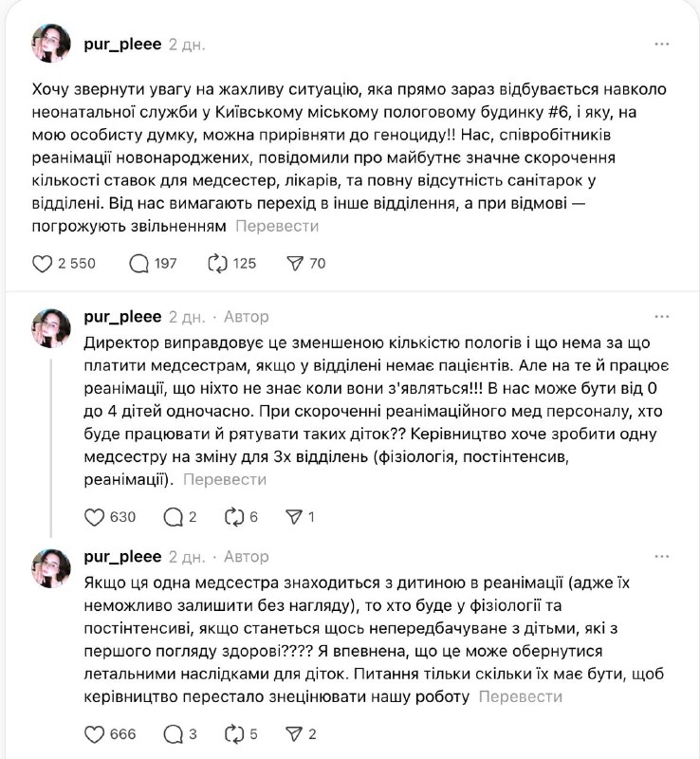This screenshot has width=700, height=759.
Task: Open pur_pleee profile from first post username
Action: pos(122,45)
